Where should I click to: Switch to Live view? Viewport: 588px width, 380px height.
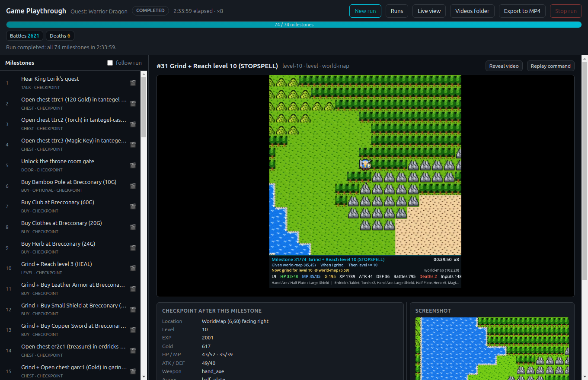click(429, 11)
